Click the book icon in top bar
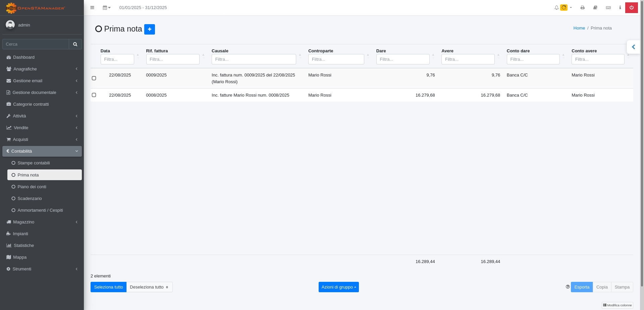 pos(595,8)
